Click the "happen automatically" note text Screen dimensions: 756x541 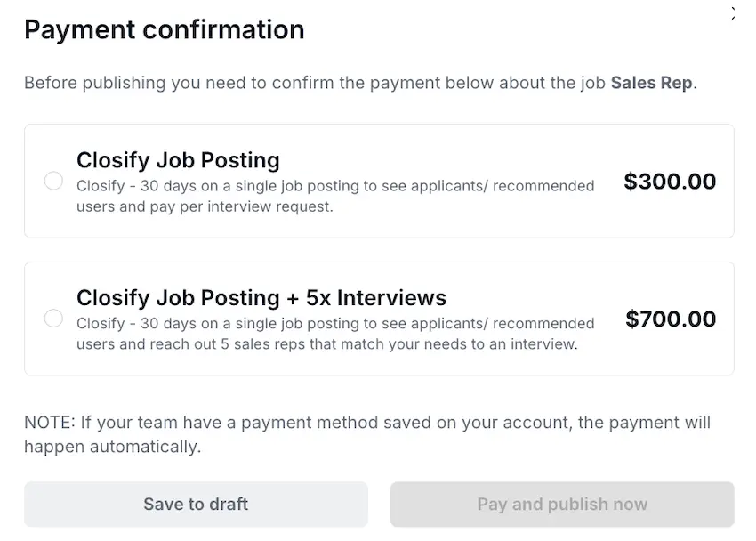point(113,447)
